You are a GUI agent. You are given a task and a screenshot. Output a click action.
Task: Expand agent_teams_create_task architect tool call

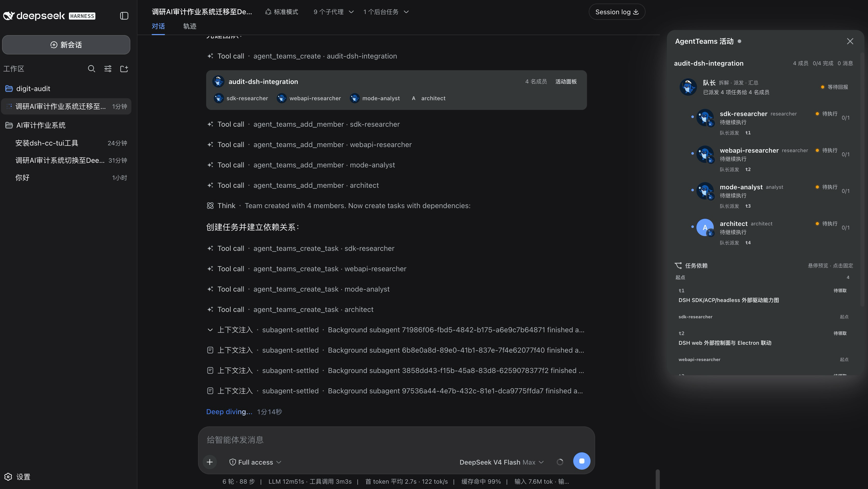290,309
